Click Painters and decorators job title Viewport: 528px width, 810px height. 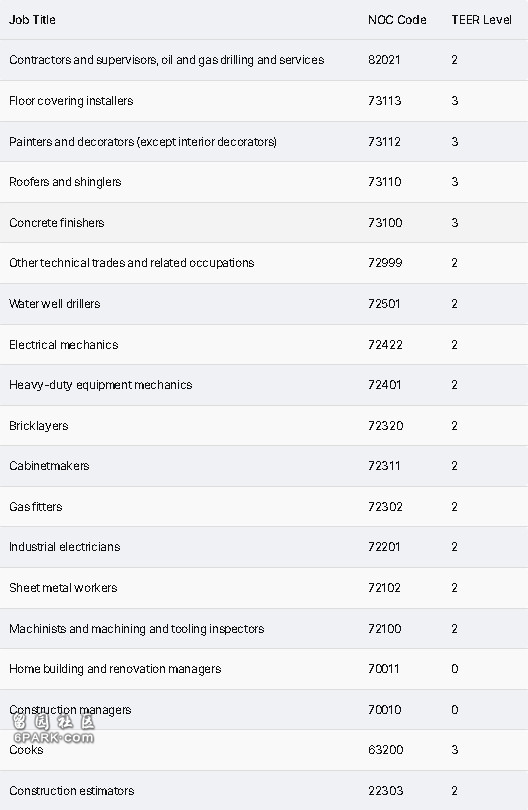[143, 142]
